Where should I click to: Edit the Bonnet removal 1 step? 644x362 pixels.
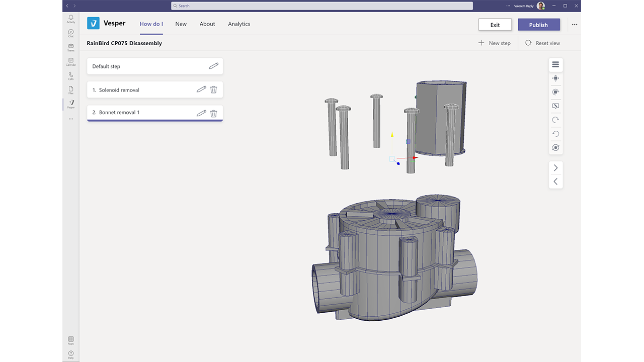(201, 113)
